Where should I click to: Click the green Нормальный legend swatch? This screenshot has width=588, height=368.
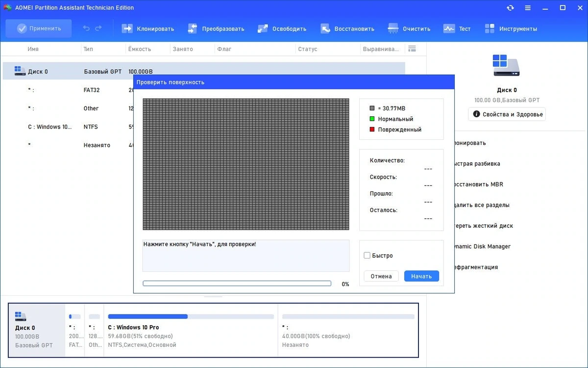coord(372,119)
